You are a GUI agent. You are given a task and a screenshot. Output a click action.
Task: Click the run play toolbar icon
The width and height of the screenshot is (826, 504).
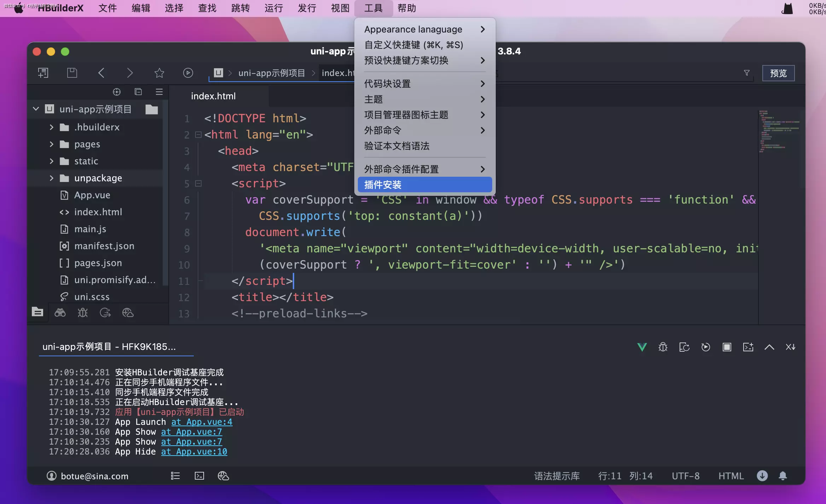pos(188,73)
